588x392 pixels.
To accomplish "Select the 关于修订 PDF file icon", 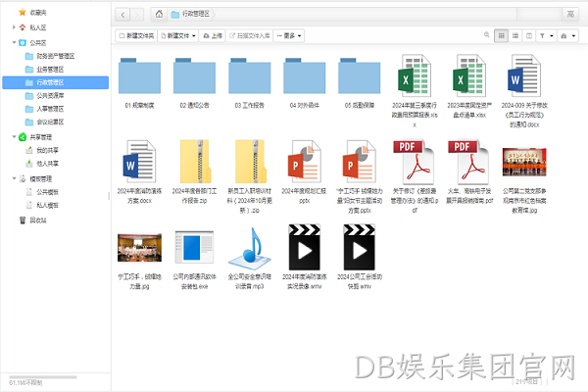I will (414, 162).
